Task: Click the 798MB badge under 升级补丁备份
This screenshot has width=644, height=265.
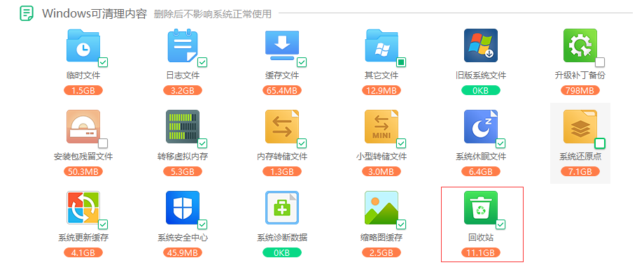Action: point(580,90)
